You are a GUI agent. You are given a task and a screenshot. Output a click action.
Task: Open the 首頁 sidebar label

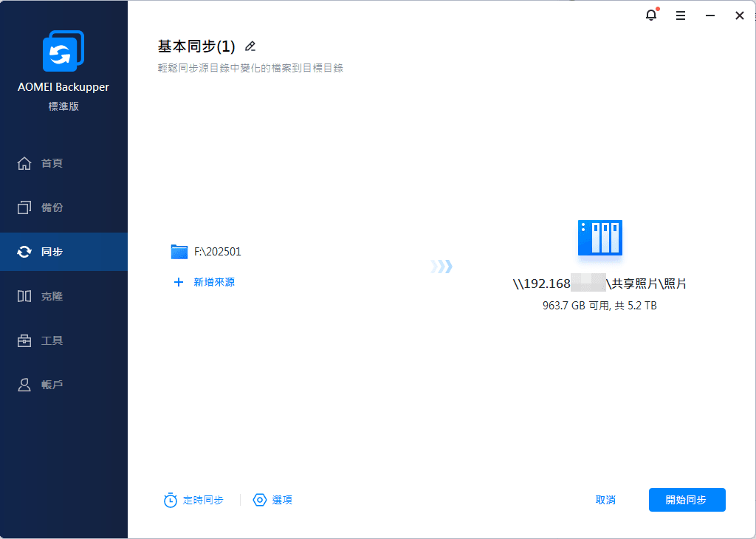[52, 163]
